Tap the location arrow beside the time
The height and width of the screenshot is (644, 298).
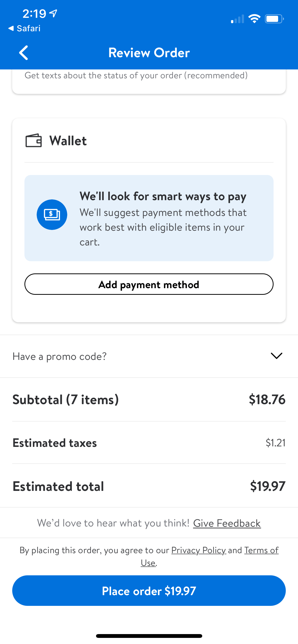[x=53, y=13]
